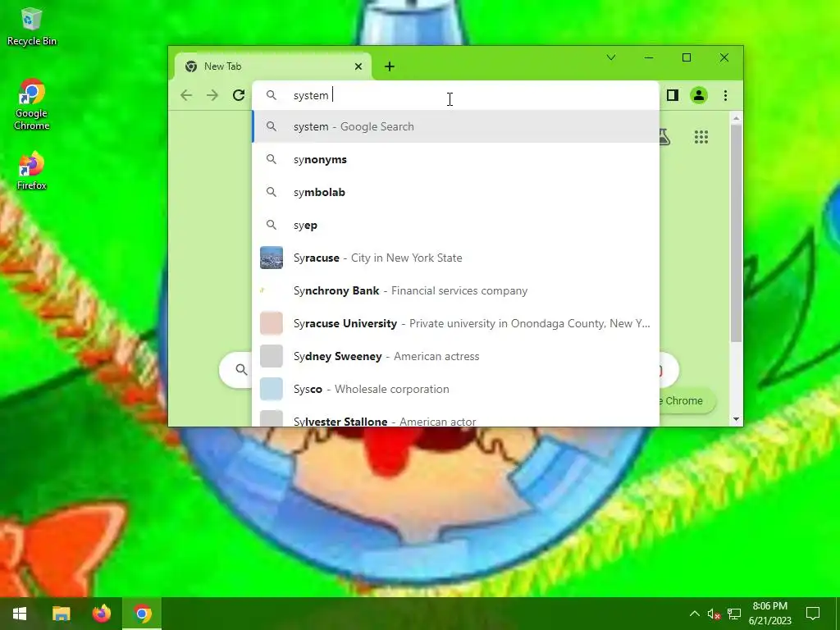The image size is (840, 630).
Task: Choose 'system - Google Search' suggestion
Action: (x=456, y=126)
